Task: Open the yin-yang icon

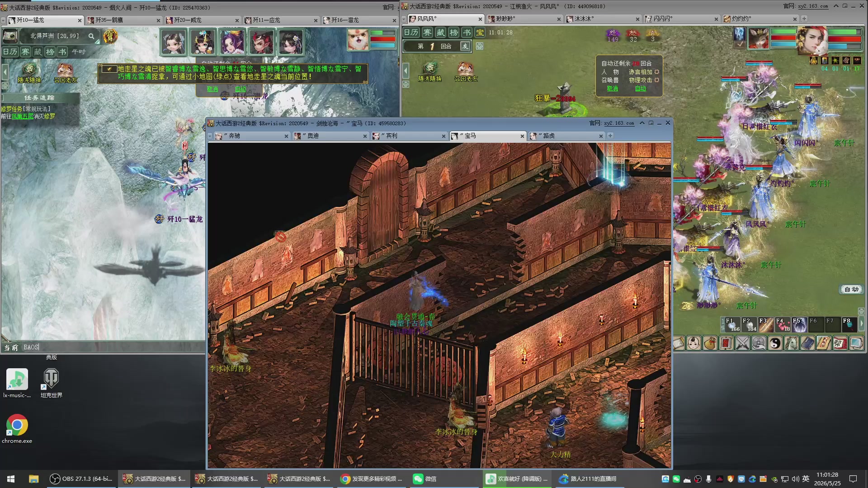Action: point(775,343)
